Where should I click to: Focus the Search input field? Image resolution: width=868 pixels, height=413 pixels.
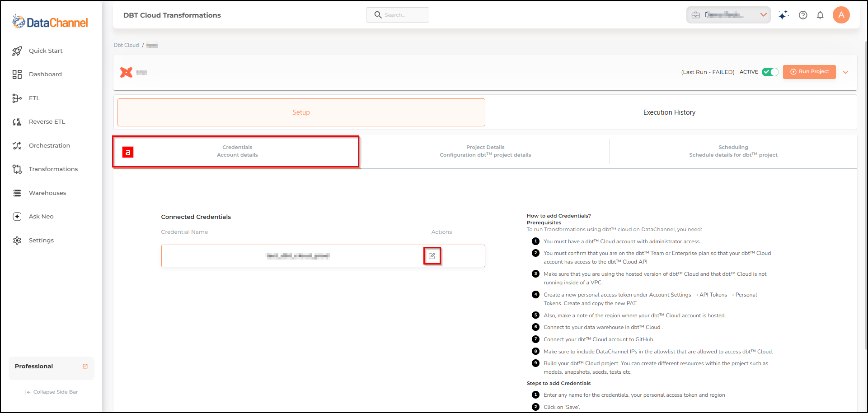click(x=398, y=15)
